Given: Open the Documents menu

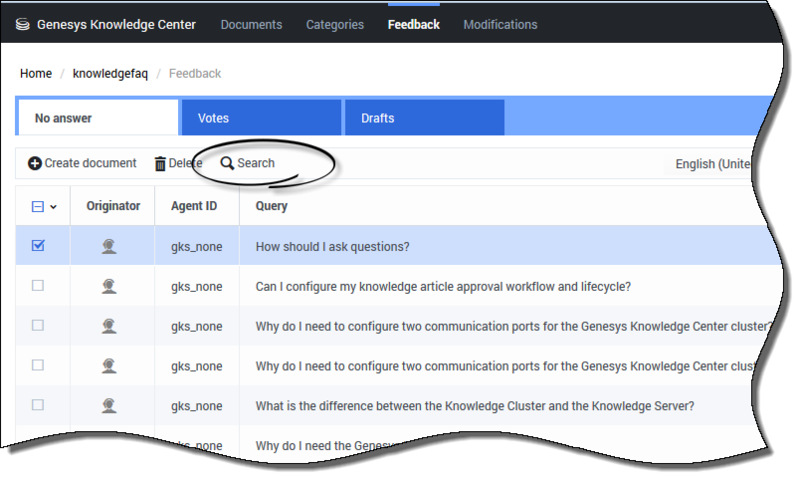Looking at the screenshot, I should (251, 24).
